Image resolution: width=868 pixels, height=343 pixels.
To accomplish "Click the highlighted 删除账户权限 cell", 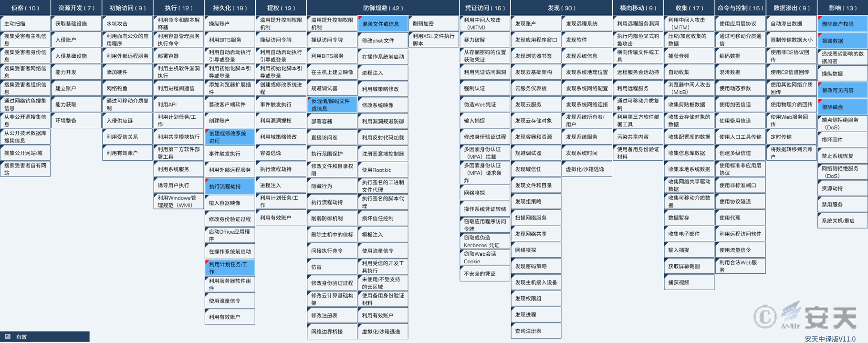I will [843, 24].
